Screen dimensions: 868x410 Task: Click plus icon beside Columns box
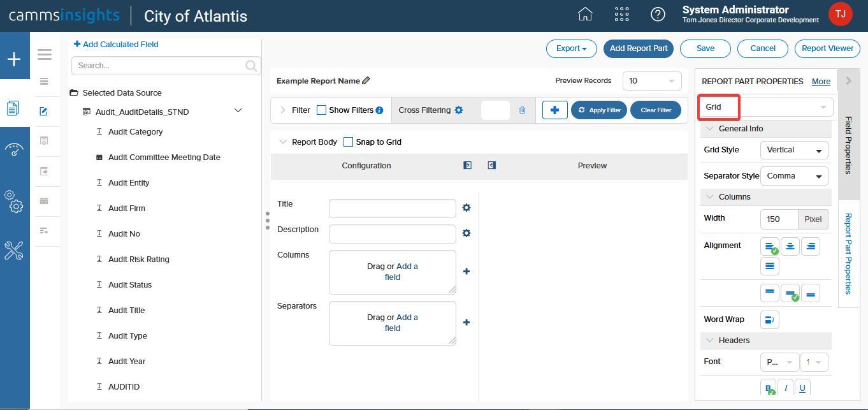[x=467, y=272]
